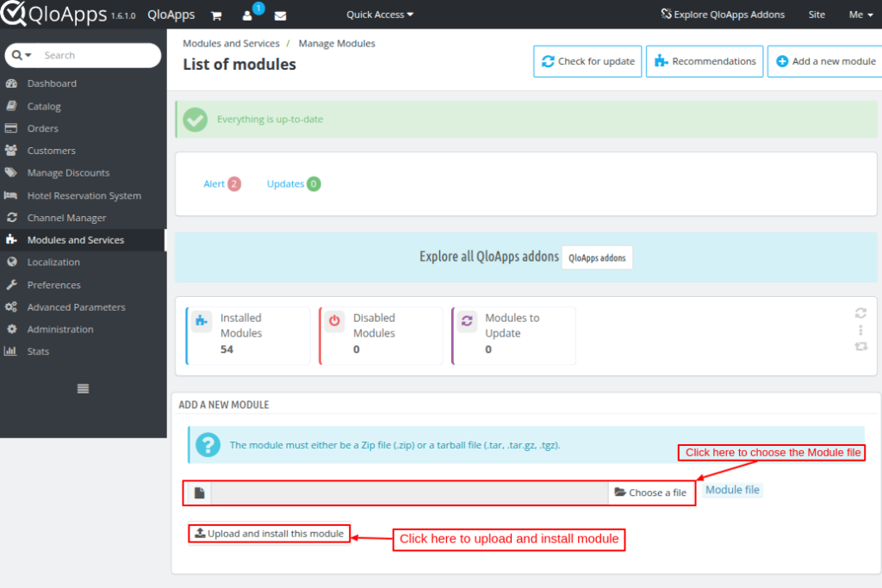The height and width of the screenshot is (588, 882).
Task: Click the Catalog book icon
Action: (11, 106)
